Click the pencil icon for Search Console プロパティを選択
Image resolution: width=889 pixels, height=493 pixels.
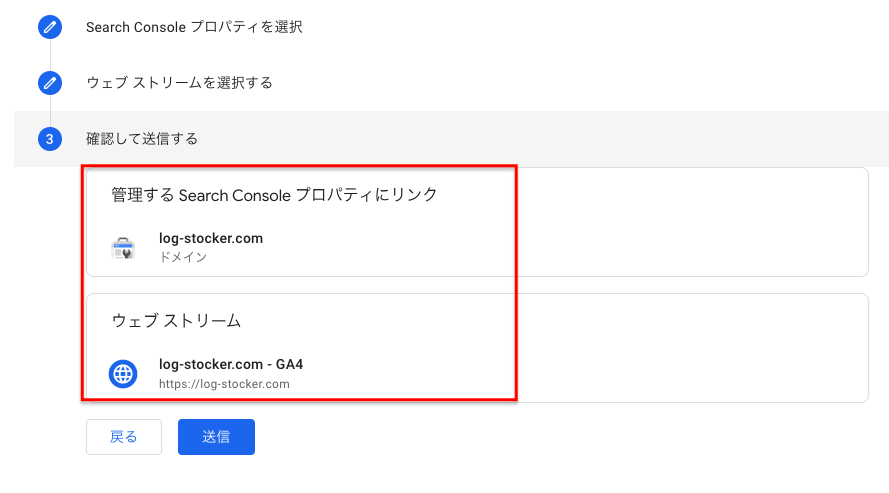[x=50, y=27]
